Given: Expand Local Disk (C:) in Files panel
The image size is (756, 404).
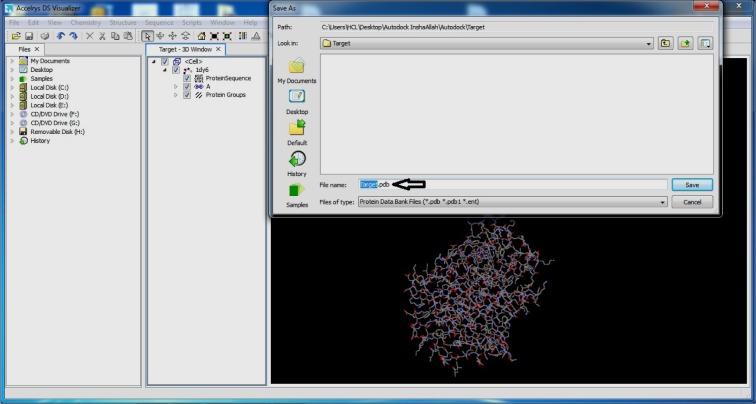Looking at the screenshot, I should [12, 88].
